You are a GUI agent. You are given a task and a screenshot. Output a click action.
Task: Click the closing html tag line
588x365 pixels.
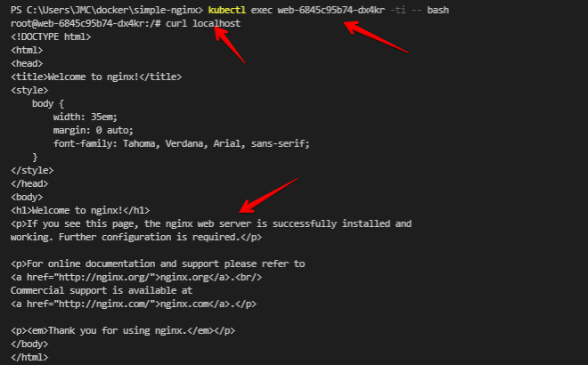click(x=29, y=358)
